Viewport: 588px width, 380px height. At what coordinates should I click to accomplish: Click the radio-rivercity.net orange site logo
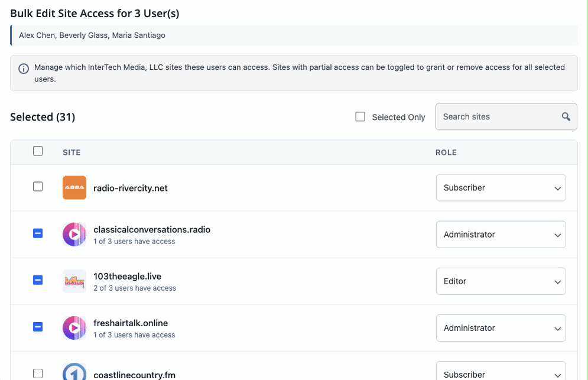click(x=74, y=188)
